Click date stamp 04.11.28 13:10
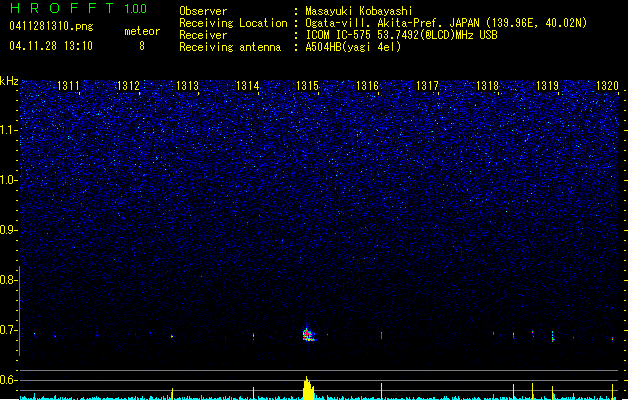The image size is (629, 400). (51, 46)
